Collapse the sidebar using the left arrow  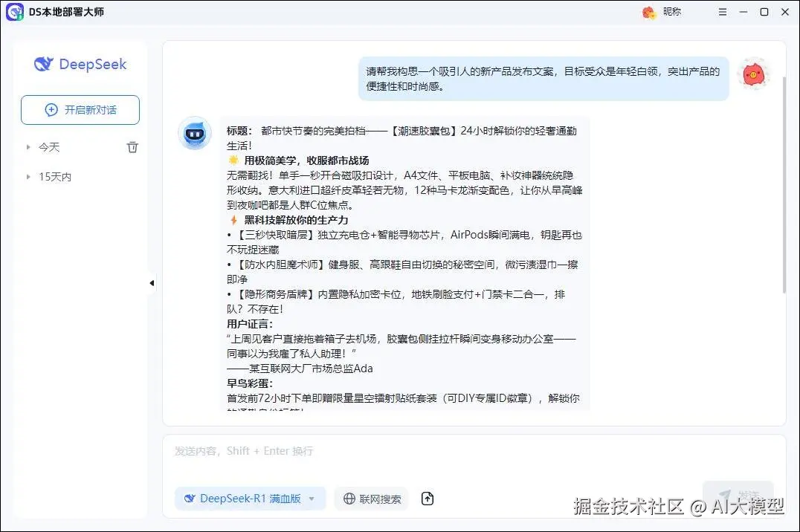(152, 282)
